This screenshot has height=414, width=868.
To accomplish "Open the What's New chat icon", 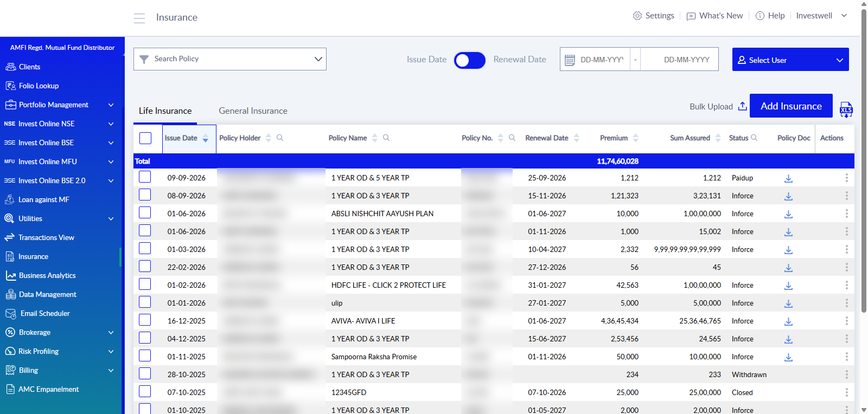I will [691, 16].
